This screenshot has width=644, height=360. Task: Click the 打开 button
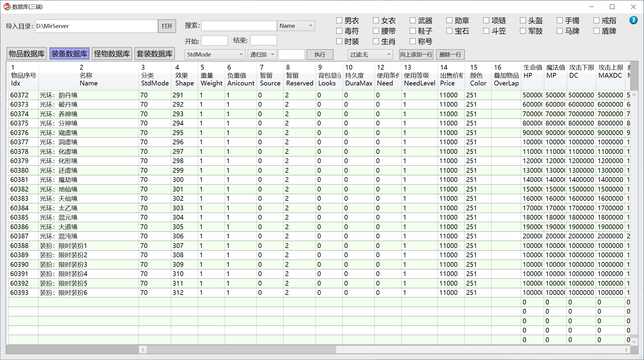coord(167,26)
